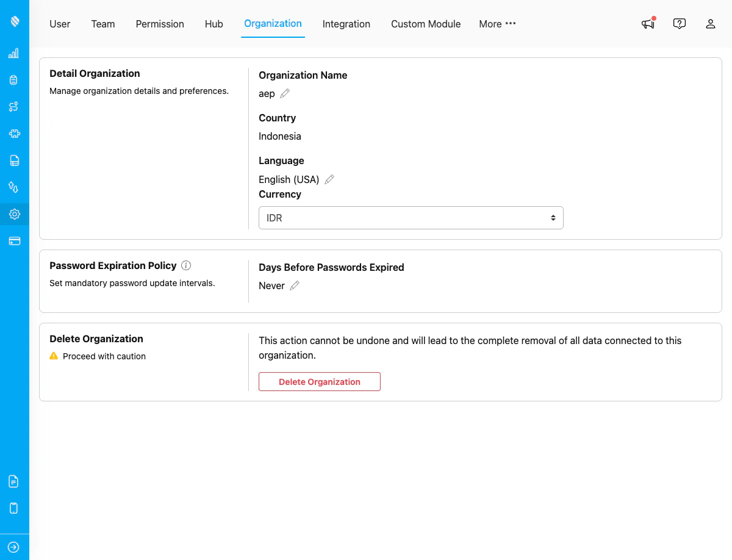Open the mobile phone icon in the sidebar

point(14,508)
